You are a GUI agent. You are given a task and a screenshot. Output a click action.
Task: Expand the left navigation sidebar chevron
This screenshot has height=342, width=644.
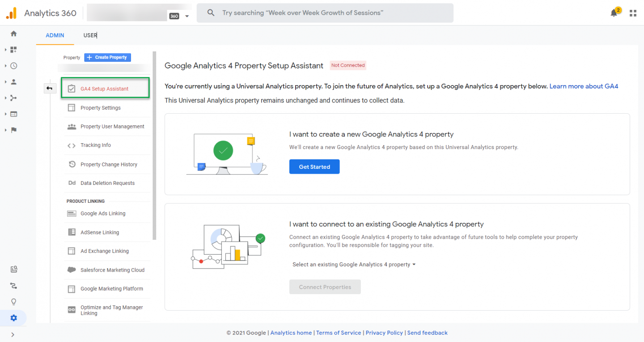coord(13,334)
